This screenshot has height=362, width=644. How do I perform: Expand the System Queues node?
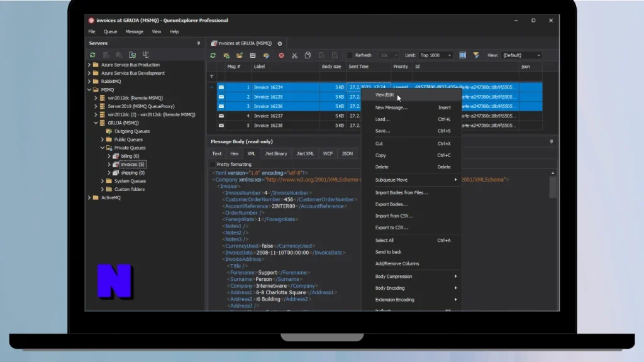[103, 181]
